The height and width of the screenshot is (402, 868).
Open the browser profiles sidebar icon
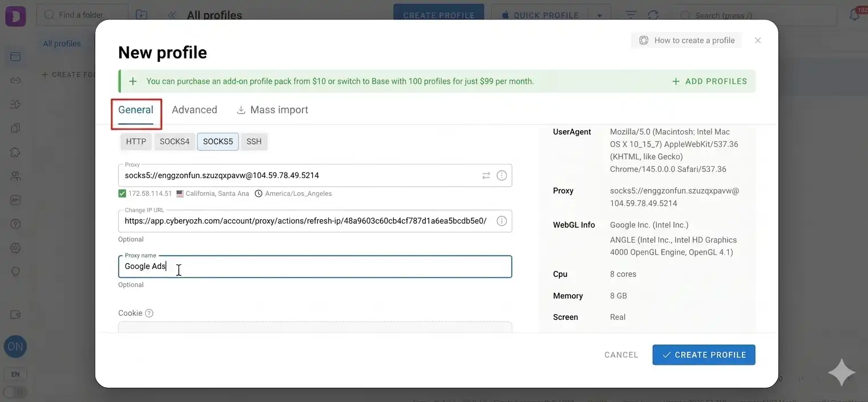click(x=15, y=57)
